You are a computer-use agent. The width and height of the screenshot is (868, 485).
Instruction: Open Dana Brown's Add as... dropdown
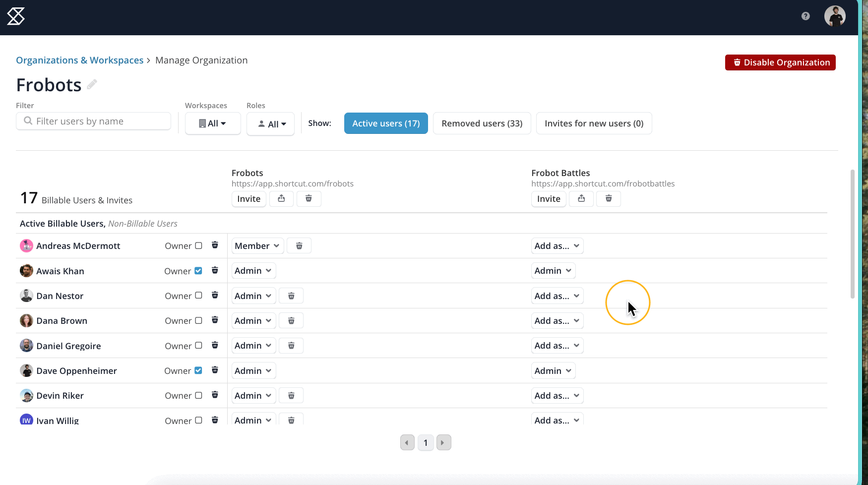click(x=557, y=321)
